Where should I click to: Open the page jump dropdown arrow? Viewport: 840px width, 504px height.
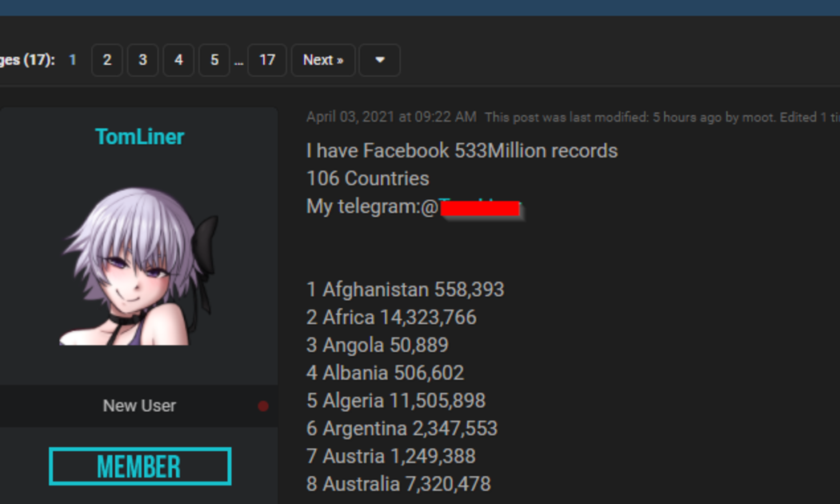click(380, 60)
